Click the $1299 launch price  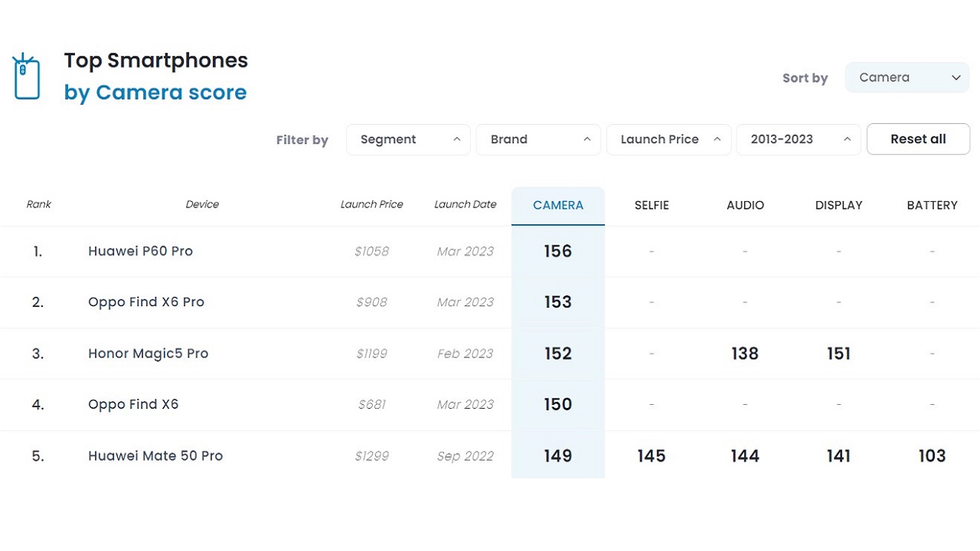pos(371,456)
